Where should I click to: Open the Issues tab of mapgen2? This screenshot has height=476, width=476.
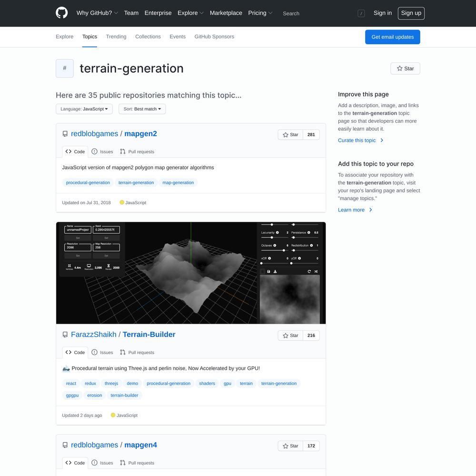tap(102, 152)
